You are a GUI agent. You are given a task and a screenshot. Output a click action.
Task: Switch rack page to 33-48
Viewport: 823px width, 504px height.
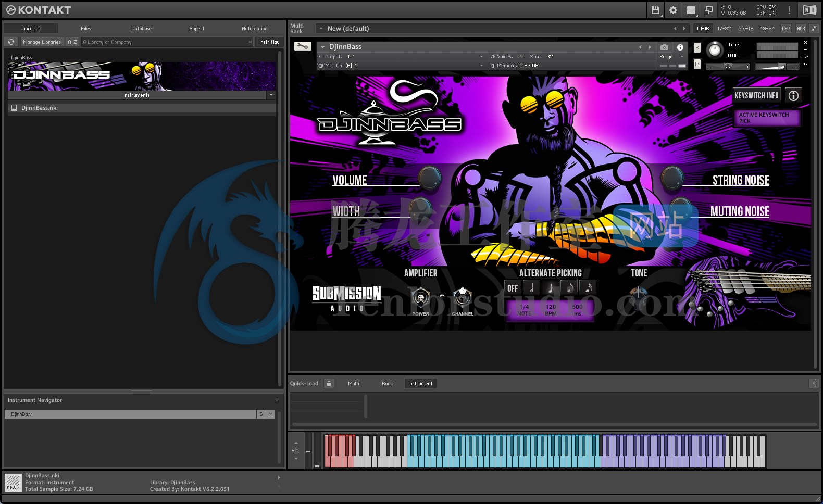(745, 29)
